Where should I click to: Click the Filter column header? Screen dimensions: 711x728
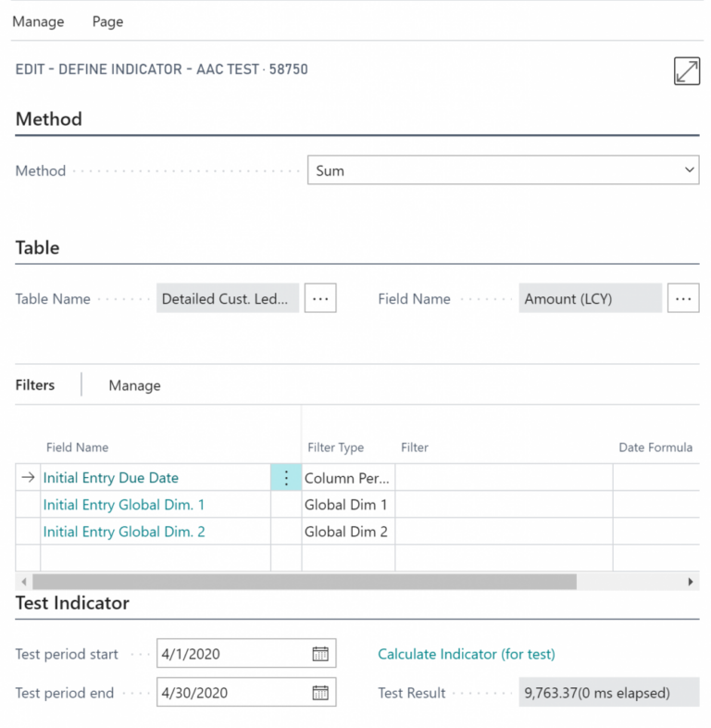coord(415,447)
